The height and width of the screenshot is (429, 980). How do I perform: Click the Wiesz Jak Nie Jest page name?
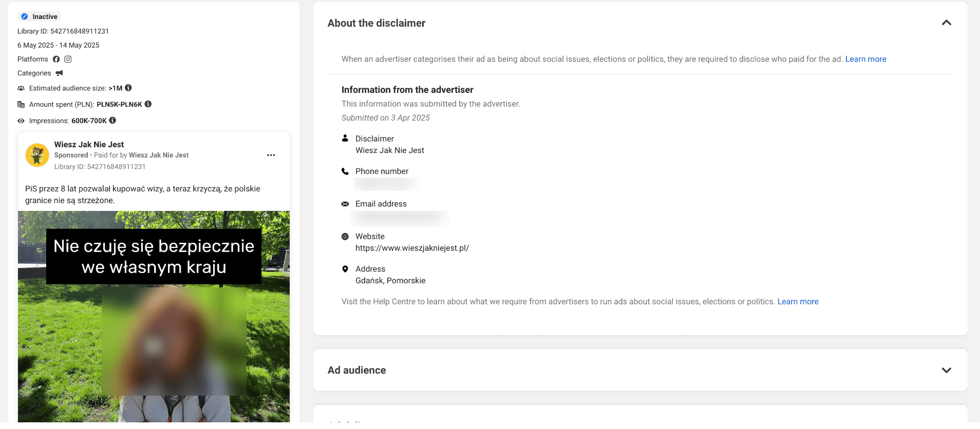click(89, 144)
